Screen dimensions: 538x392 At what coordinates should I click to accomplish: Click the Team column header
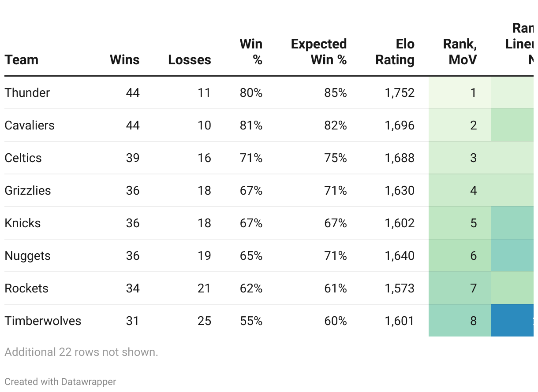pos(22,60)
